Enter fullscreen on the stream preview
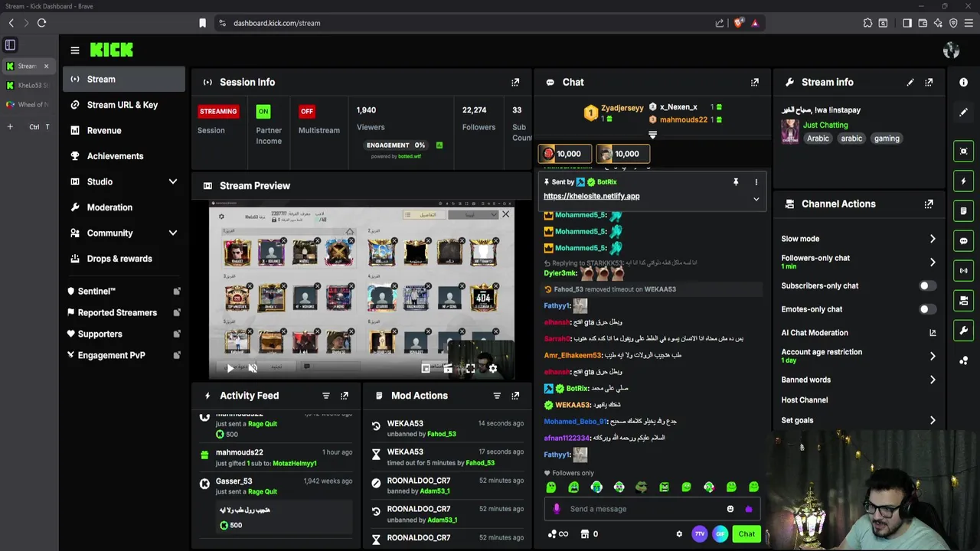This screenshot has width=980, height=551. [470, 368]
